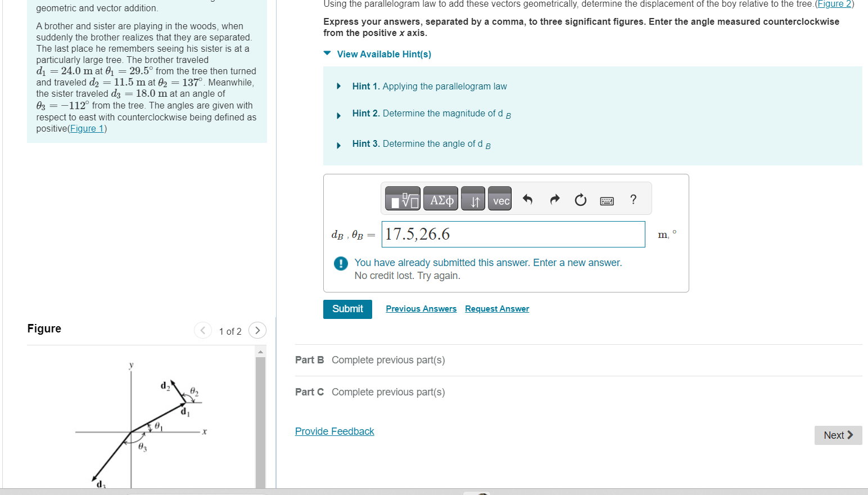
Task: Submit the answer
Action: 347,309
